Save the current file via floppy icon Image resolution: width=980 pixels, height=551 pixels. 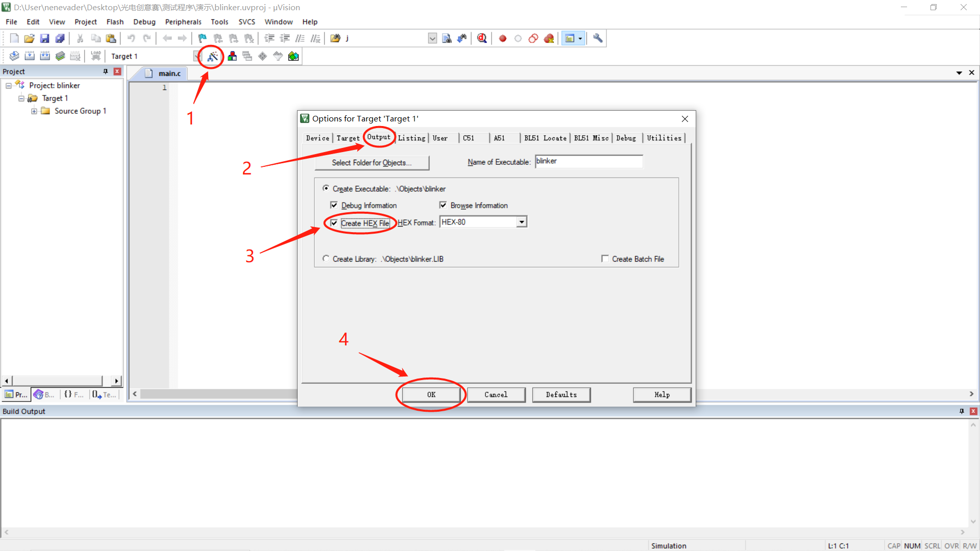[x=45, y=38]
